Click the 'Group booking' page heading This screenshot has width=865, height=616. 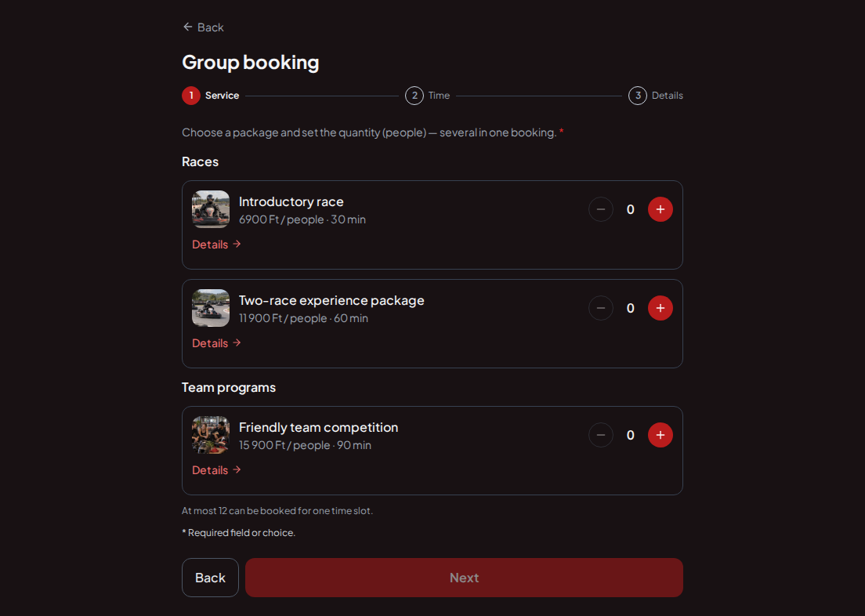point(251,63)
